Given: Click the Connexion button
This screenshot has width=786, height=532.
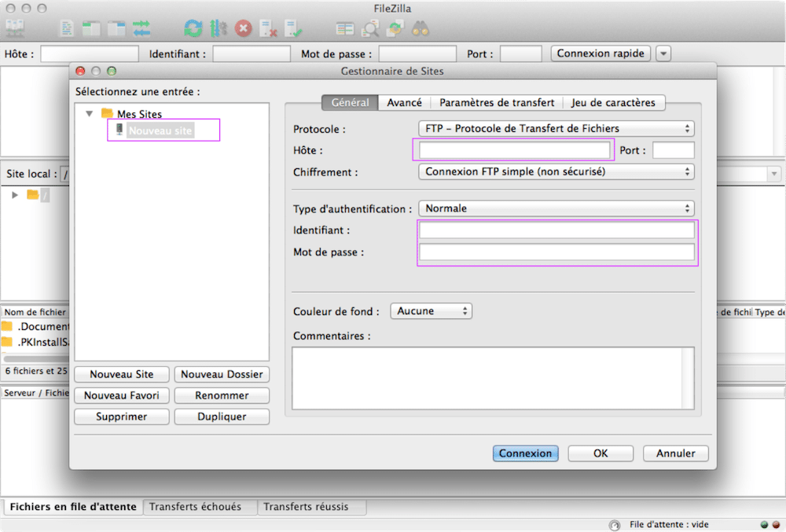Looking at the screenshot, I should (x=525, y=453).
